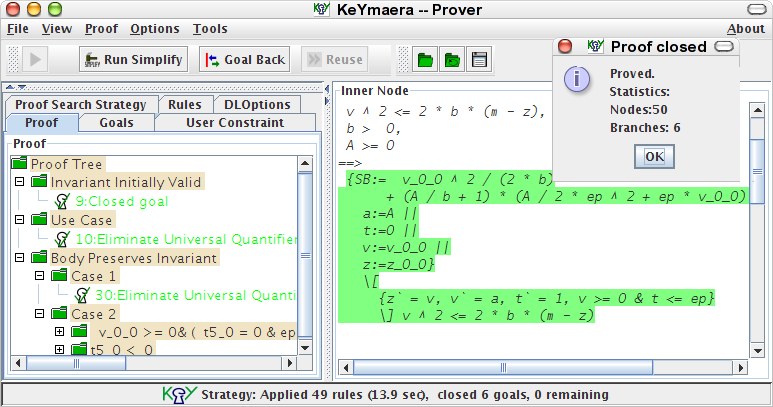Expand the v_0_0 >= 0 branch
Screen dimensions: 773x407
click(x=60, y=332)
